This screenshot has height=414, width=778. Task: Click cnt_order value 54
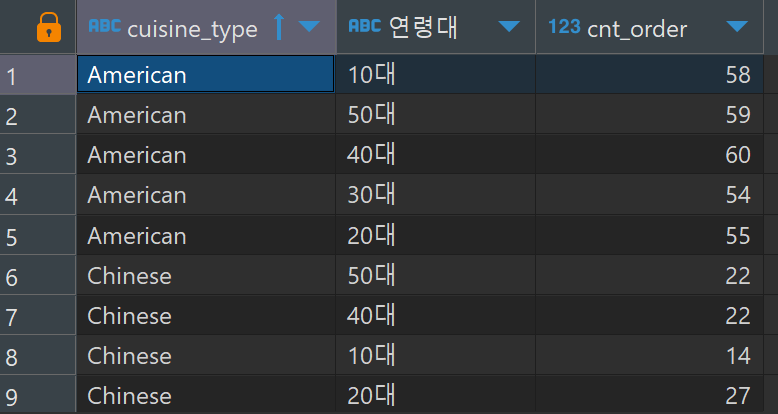point(649,195)
